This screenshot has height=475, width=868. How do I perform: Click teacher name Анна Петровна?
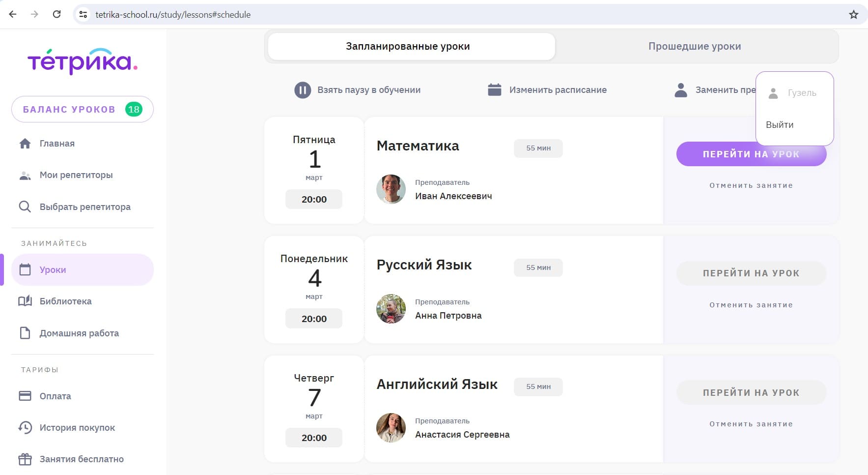pos(448,316)
